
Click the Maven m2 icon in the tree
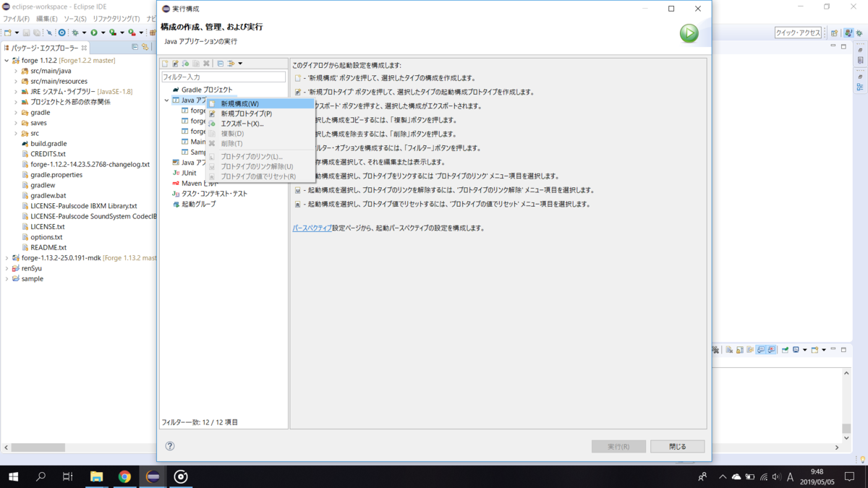(x=176, y=183)
